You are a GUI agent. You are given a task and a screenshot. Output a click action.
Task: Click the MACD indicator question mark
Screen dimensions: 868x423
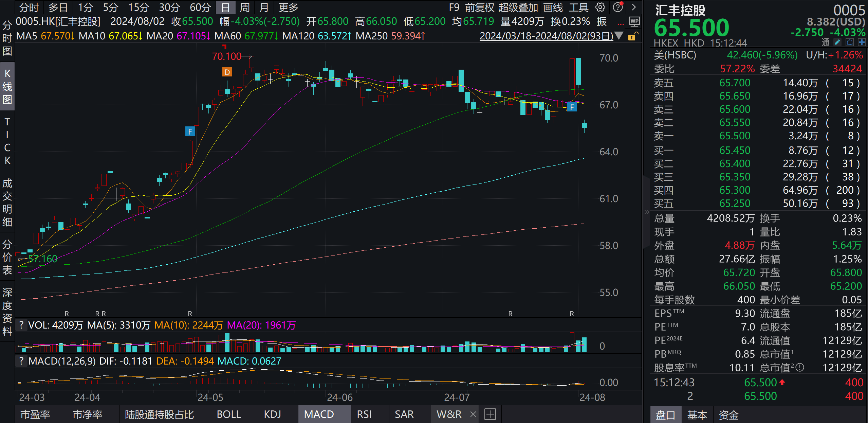(x=21, y=361)
